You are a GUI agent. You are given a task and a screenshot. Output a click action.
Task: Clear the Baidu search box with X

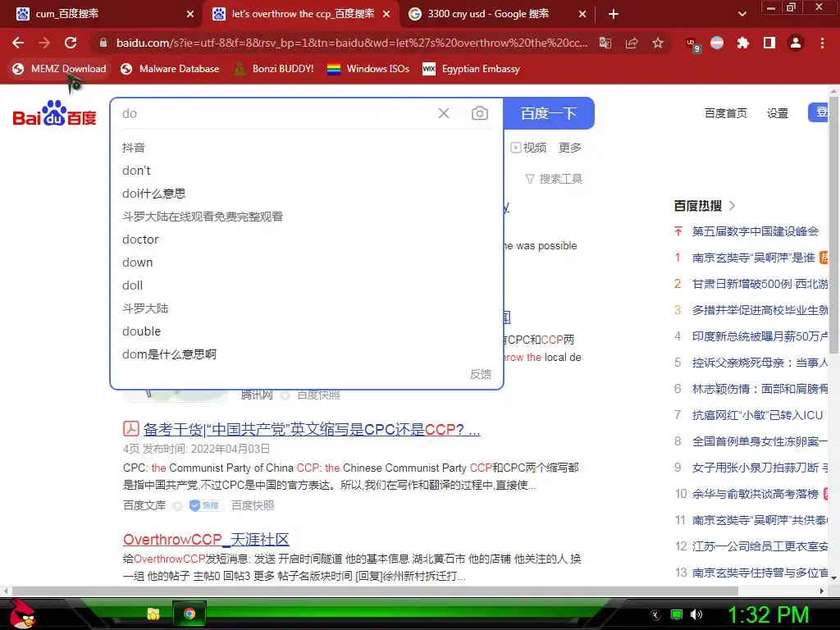click(x=444, y=113)
